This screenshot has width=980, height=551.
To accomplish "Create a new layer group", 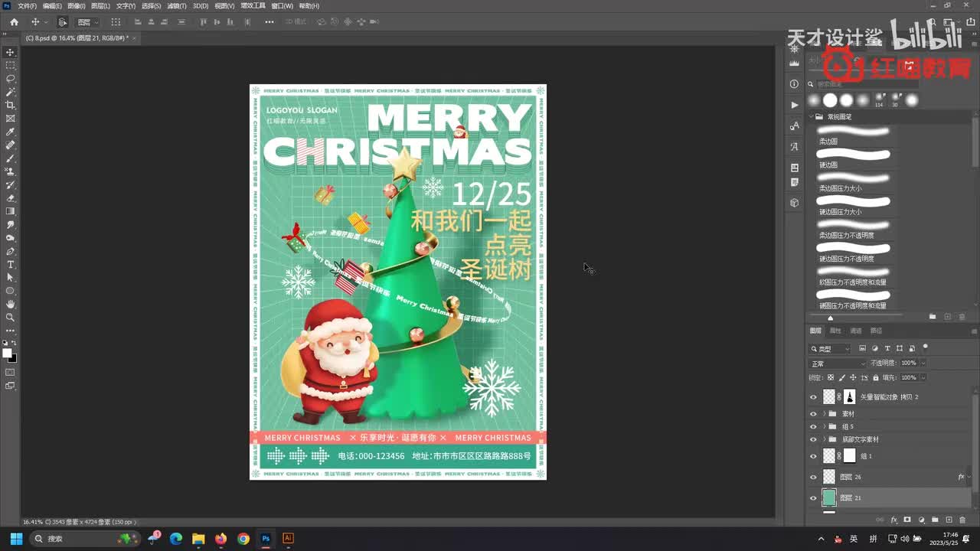I will [x=935, y=520].
